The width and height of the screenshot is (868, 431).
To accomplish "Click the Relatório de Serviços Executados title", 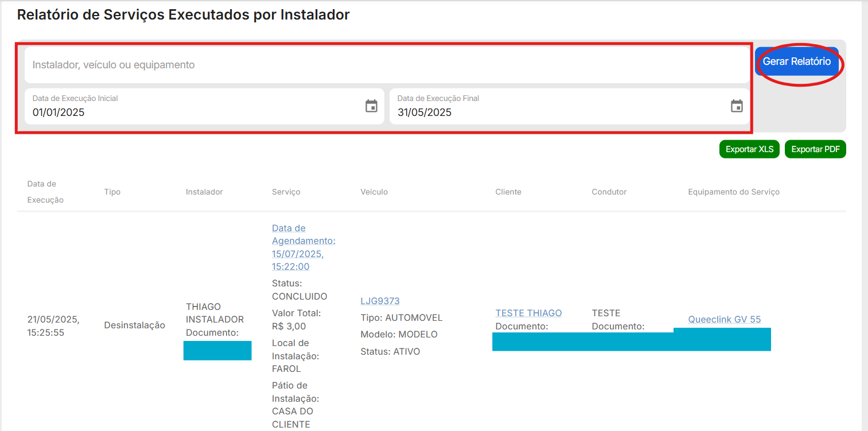I will point(184,14).
